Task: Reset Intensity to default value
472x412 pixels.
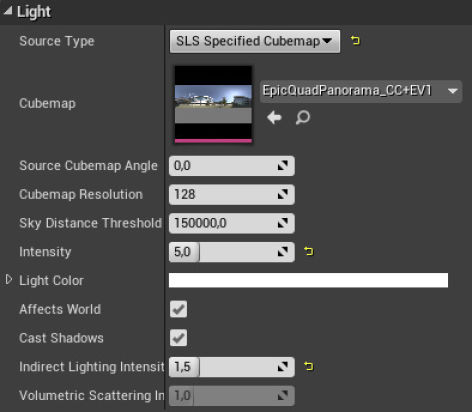Action: click(x=309, y=251)
